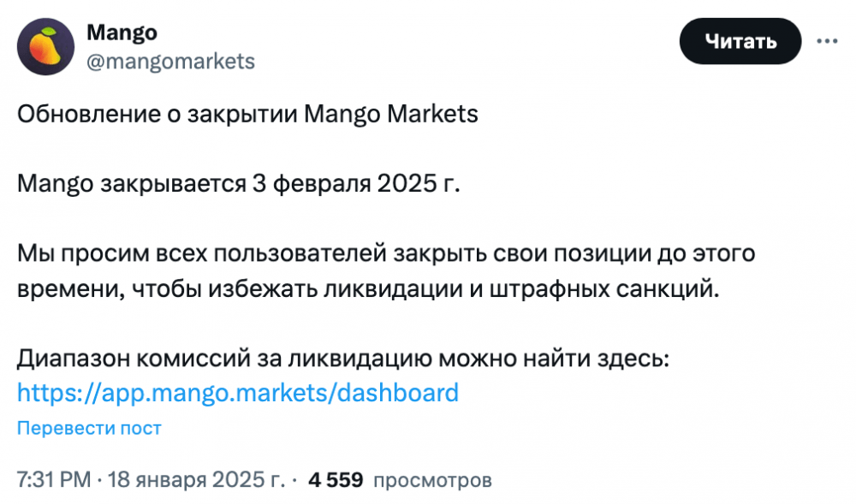The width and height of the screenshot is (856, 504).
Task: Click line about ликвидации и штрафных санкций
Action: 368,288
